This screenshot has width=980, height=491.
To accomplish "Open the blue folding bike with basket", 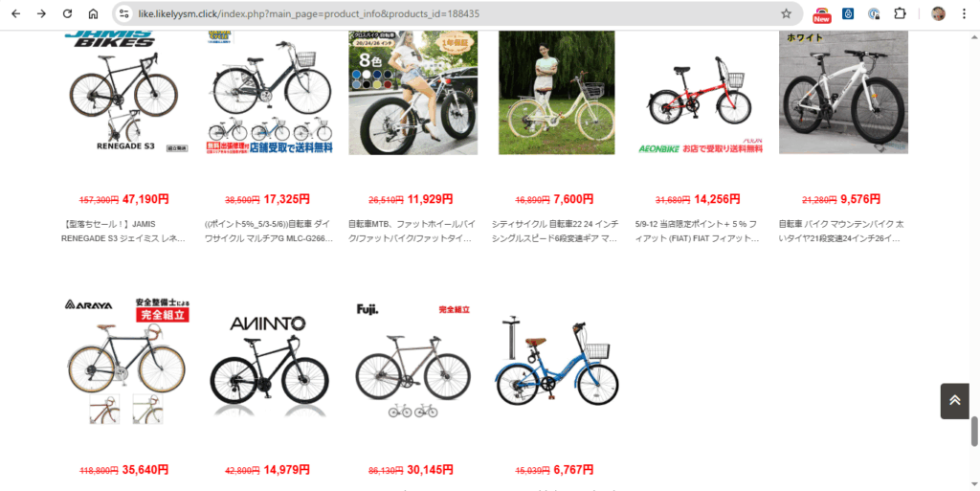I will (556, 363).
